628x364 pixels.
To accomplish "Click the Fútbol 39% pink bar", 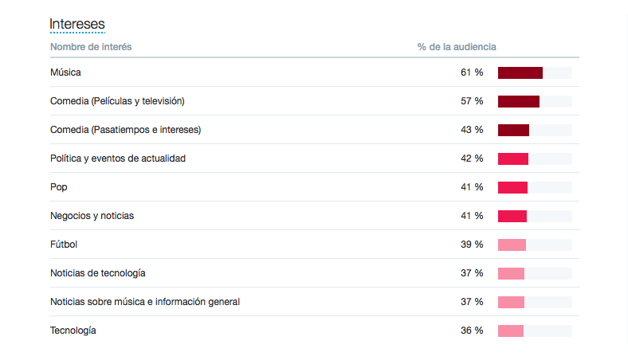I will (512, 245).
